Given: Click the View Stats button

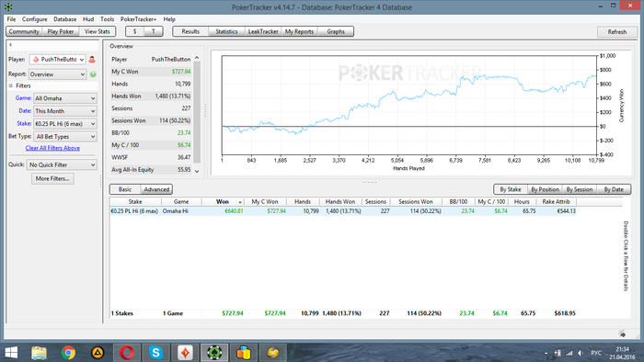Looking at the screenshot, I should [98, 31].
